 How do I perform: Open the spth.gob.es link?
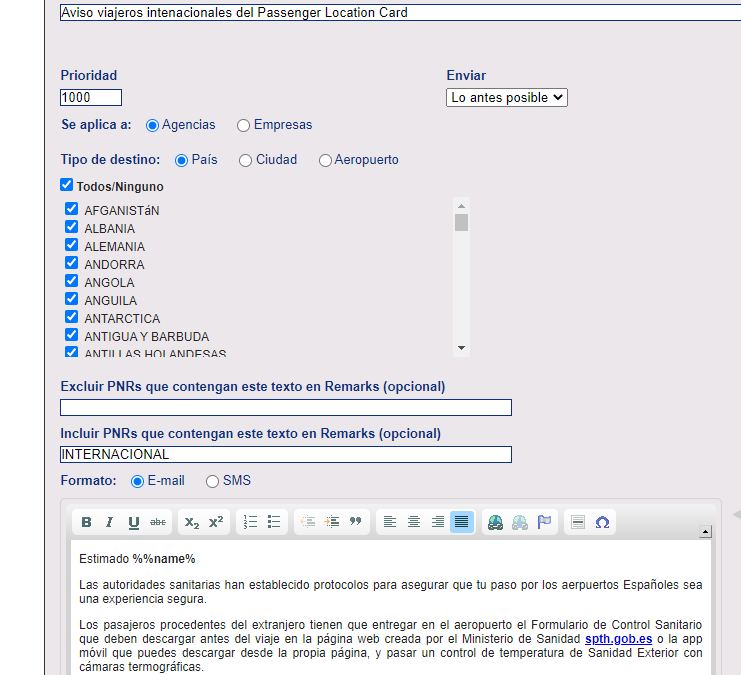(x=618, y=638)
